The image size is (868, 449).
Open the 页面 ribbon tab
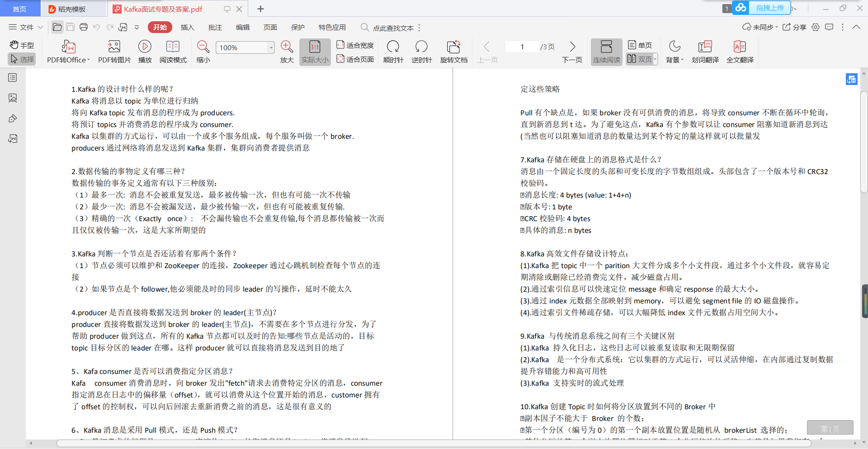pyautogui.click(x=270, y=27)
